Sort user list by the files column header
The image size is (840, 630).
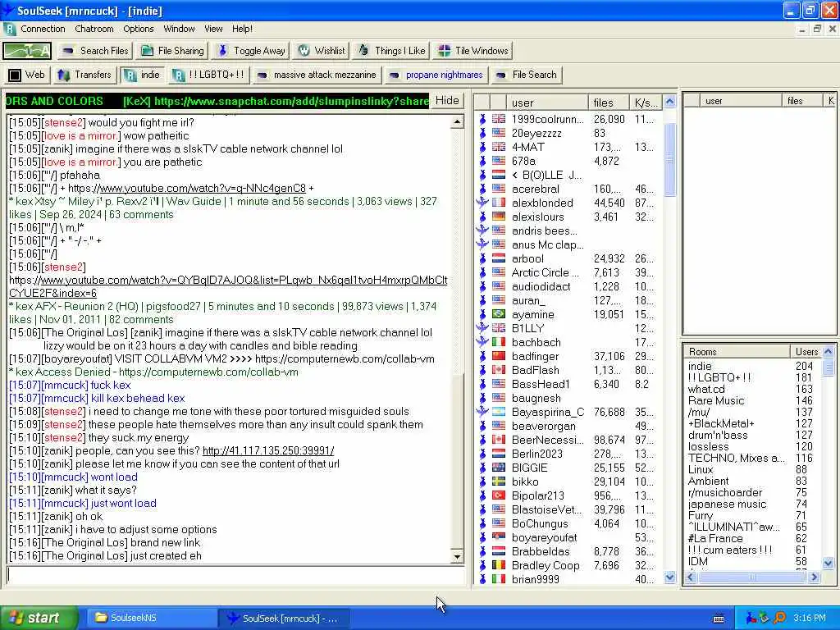(609, 102)
